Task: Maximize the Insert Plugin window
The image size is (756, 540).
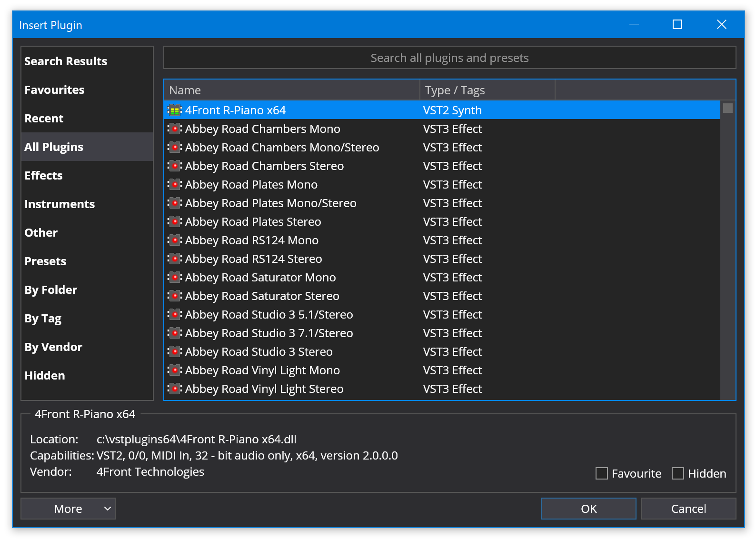Action: pos(677,24)
